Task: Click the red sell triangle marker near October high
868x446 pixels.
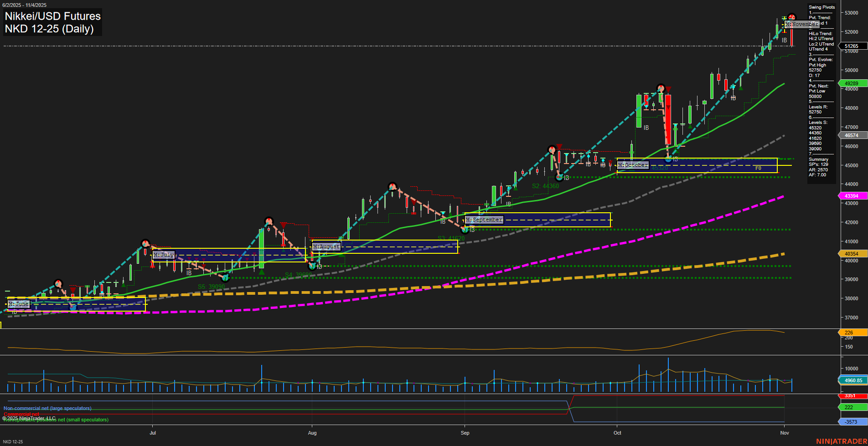Action: pos(667,88)
